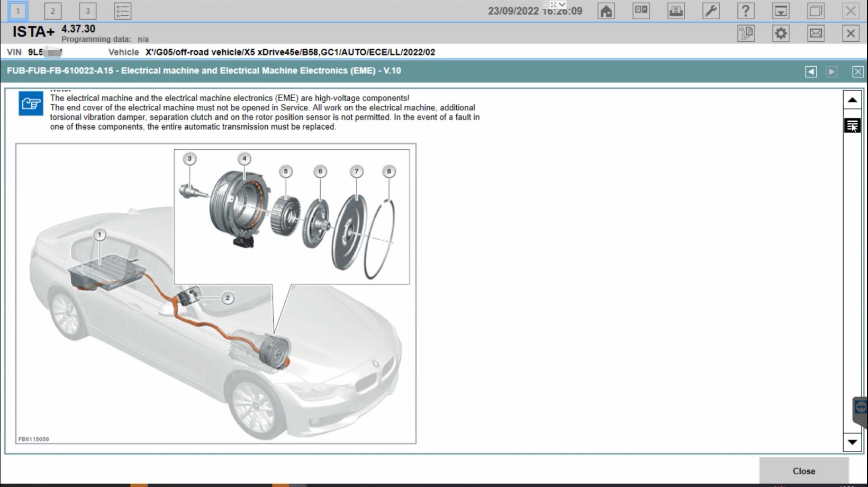This screenshot has width=868, height=487.
Task: Click callout 2 on the EME unit
Action: coord(228,298)
